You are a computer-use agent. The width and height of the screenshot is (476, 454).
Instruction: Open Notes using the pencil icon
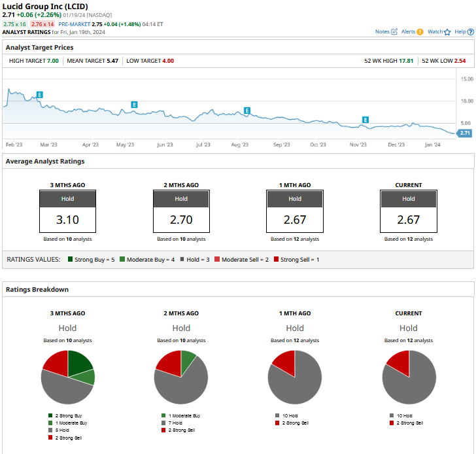[394, 31]
